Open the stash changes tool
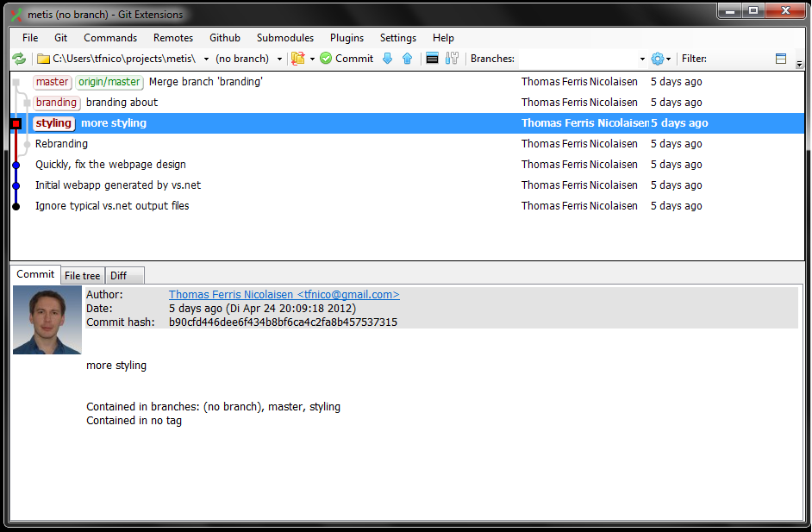Screen dimensions: 812x532 click(x=299, y=59)
